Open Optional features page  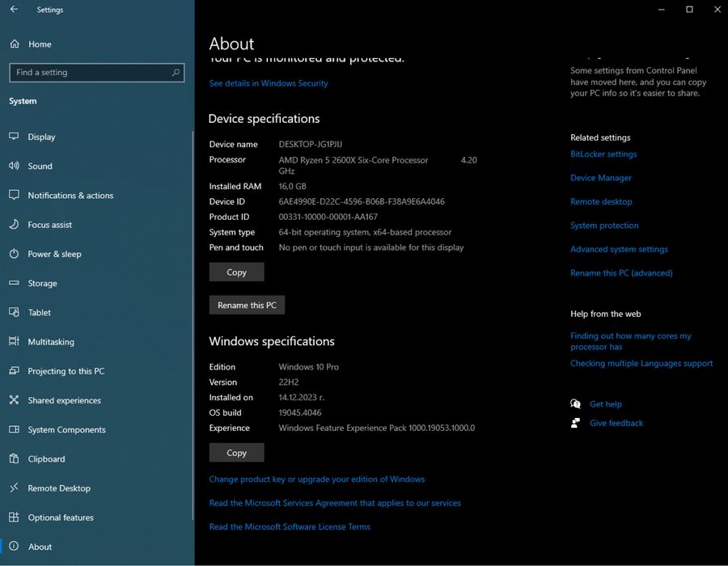pyautogui.click(x=61, y=517)
